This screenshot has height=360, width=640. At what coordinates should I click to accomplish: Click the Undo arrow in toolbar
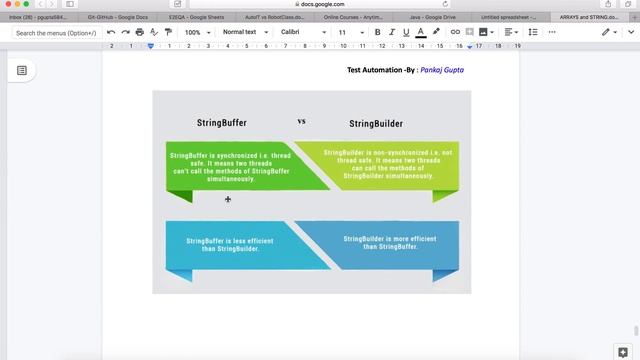[x=111, y=32]
